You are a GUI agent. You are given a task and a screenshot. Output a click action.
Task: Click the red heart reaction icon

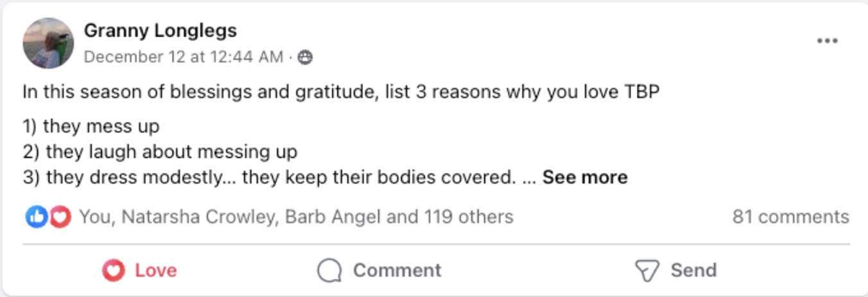[60, 217]
